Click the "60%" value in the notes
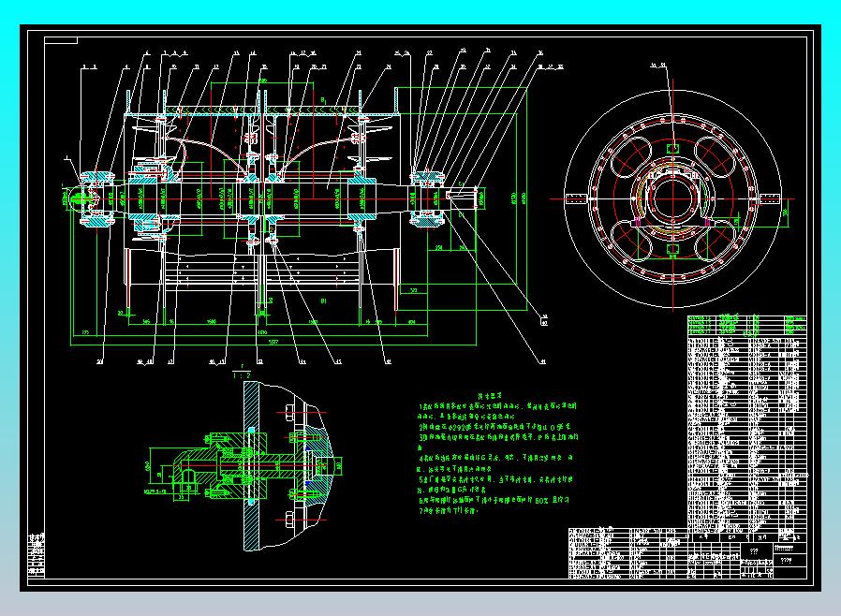Screen dimensions: 841x616 (x=541, y=500)
